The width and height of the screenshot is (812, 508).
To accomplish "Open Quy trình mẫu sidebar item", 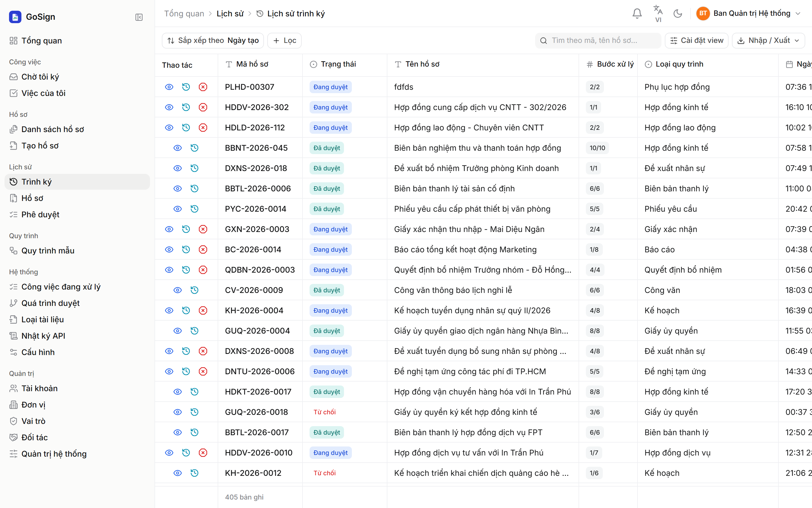I will pyautogui.click(x=77, y=251).
